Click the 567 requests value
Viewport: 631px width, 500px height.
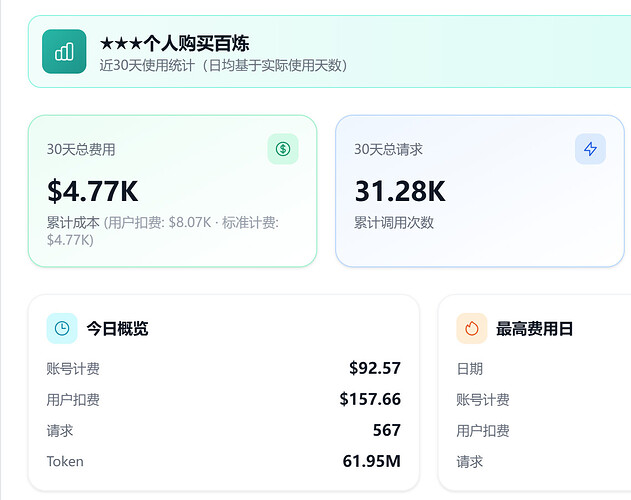pos(387,430)
